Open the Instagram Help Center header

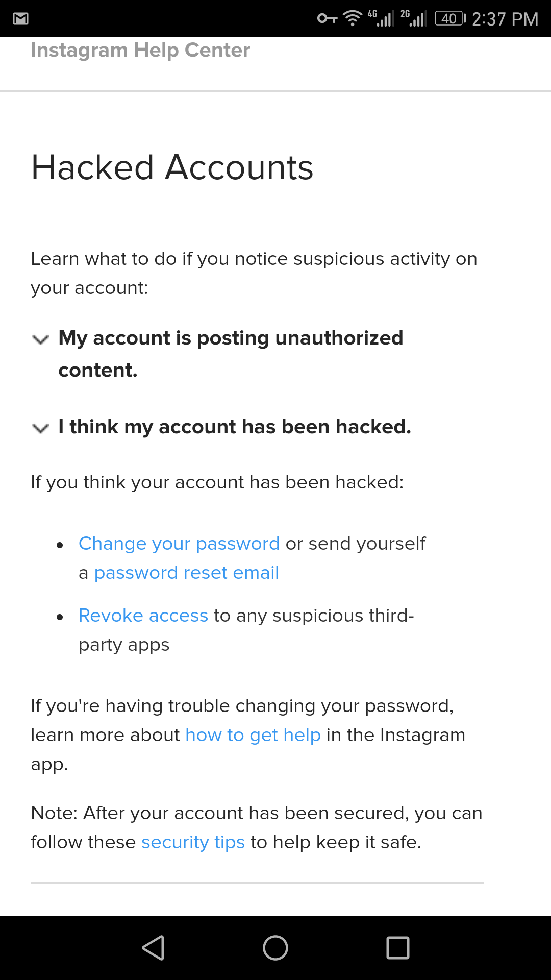(140, 50)
